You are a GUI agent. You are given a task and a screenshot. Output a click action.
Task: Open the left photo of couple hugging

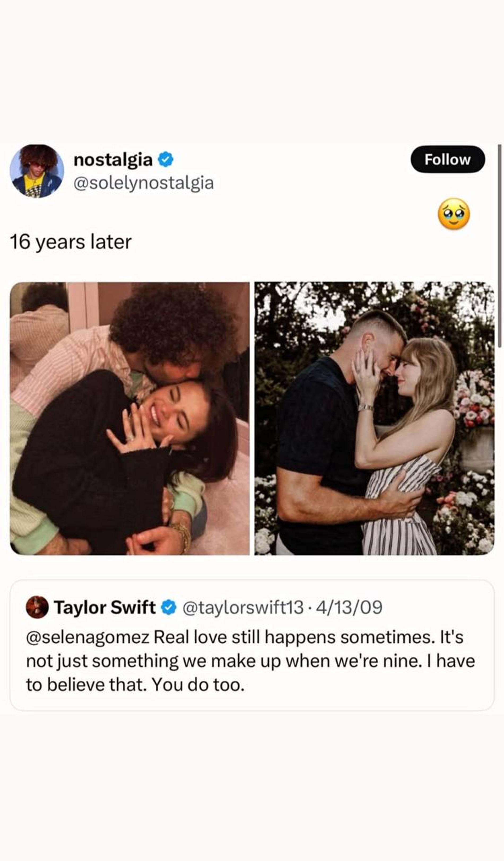(x=130, y=418)
